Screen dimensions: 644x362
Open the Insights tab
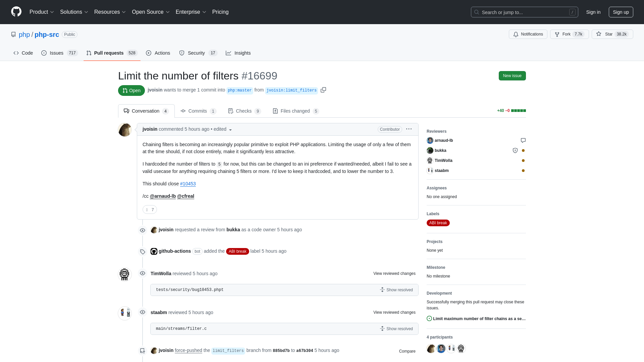[238, 53]
